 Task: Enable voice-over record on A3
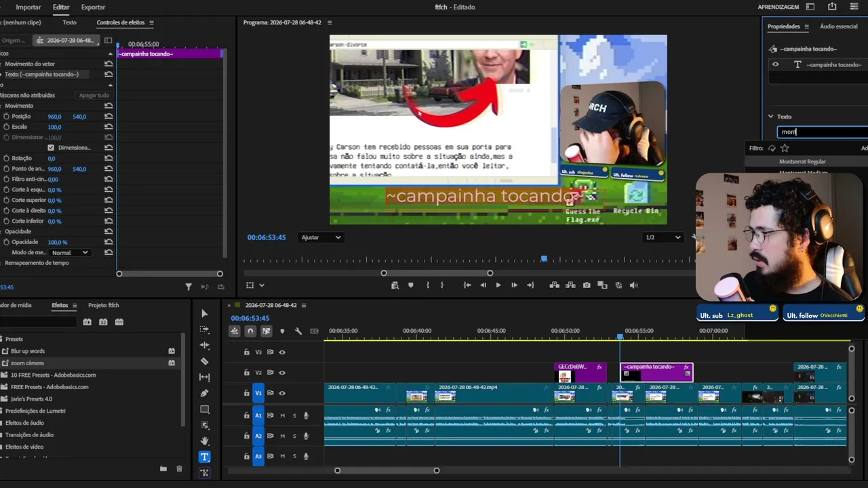click(306, 456)
